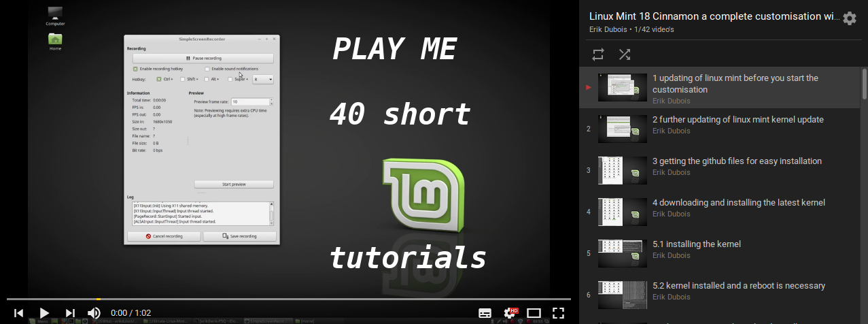Enter fullscreen mode
This screenshot has width=868, height=324.
(x=559, y=313)
